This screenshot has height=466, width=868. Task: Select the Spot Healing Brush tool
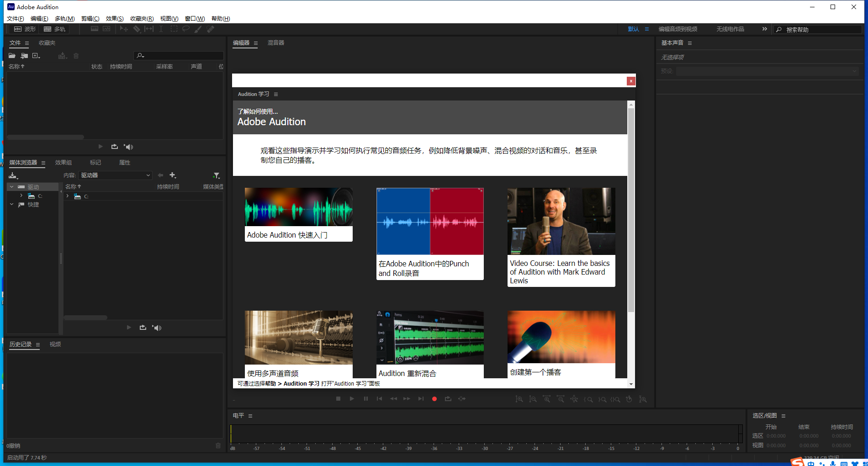point(211,29)
